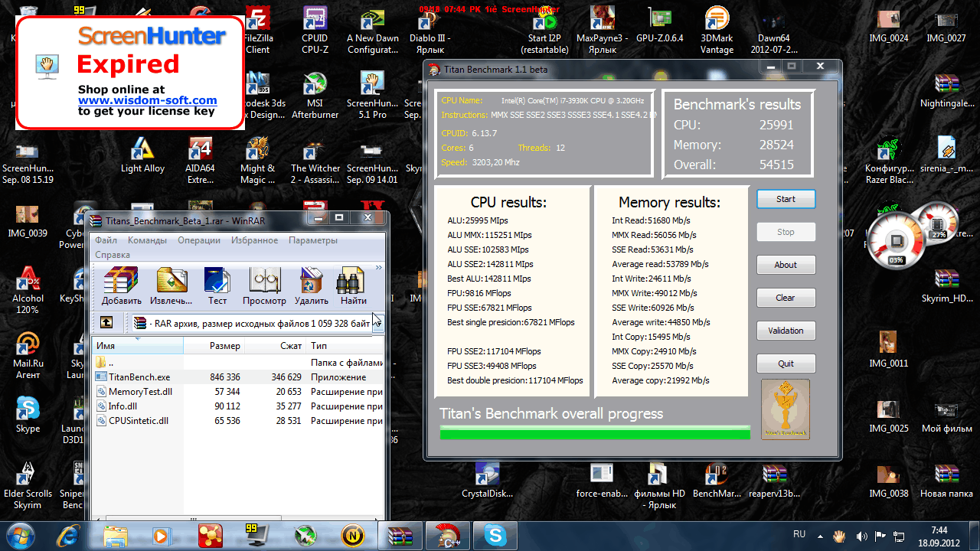Show hidden system tray icons
The image size is (980, 551).
click(820, 536)
